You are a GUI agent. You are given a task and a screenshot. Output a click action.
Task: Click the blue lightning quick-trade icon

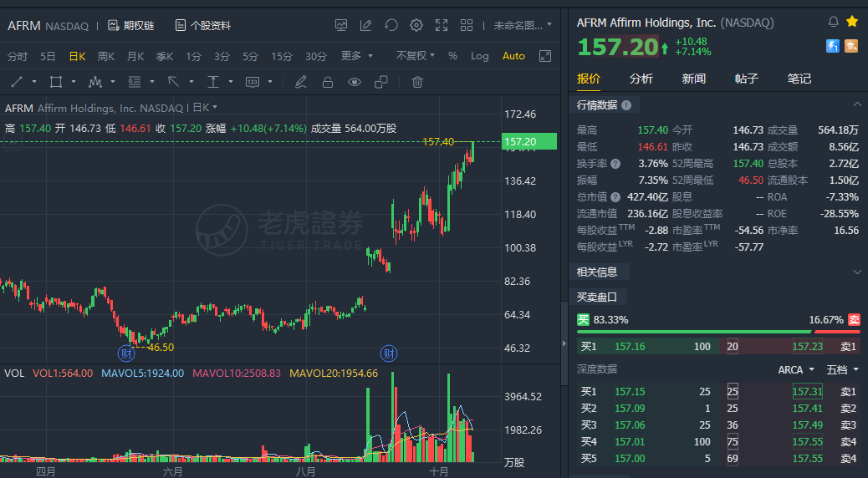[833, 46]
